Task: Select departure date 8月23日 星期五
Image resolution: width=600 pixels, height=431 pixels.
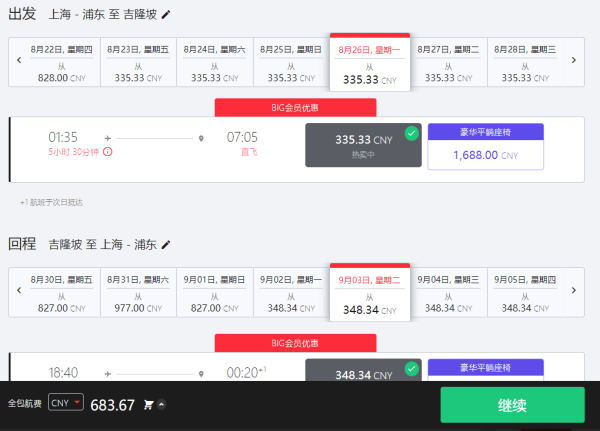Action: (x=138, y=62)
